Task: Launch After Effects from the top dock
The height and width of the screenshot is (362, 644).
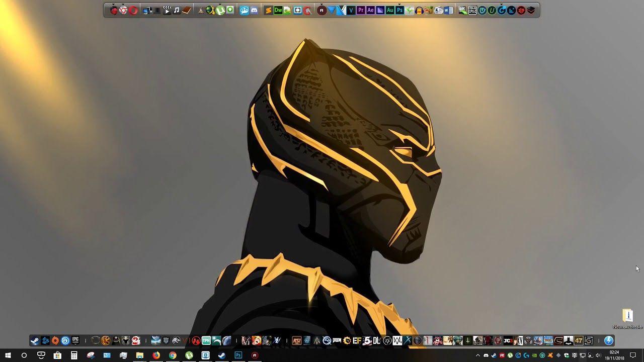Action: [x=371, y=10]
